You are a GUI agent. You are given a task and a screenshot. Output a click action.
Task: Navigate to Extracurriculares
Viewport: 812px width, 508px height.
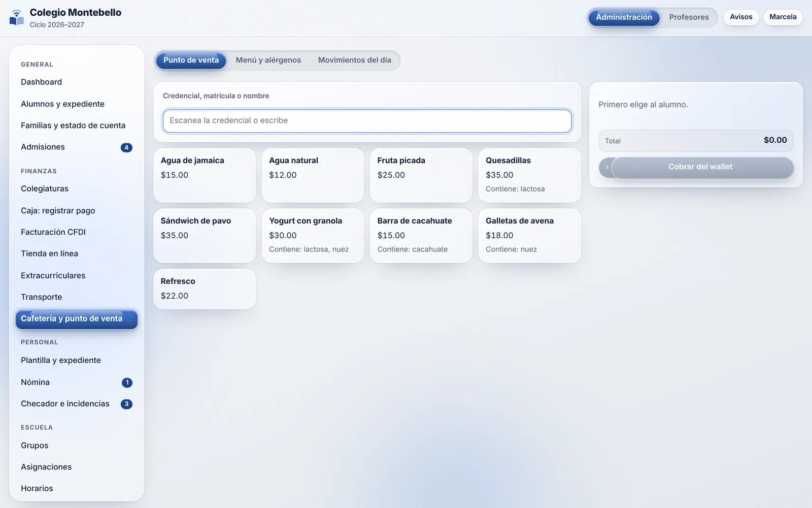[77, 276]
